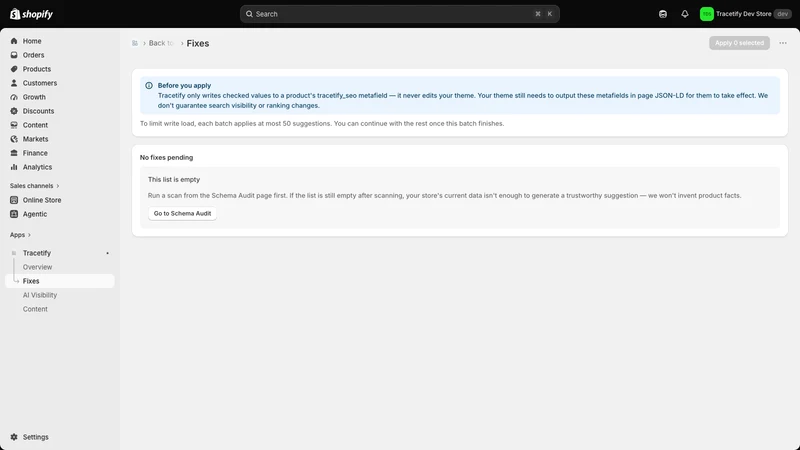Click the Discounts icon in sidebar
The image size is (800, 450).
(14, 111)
